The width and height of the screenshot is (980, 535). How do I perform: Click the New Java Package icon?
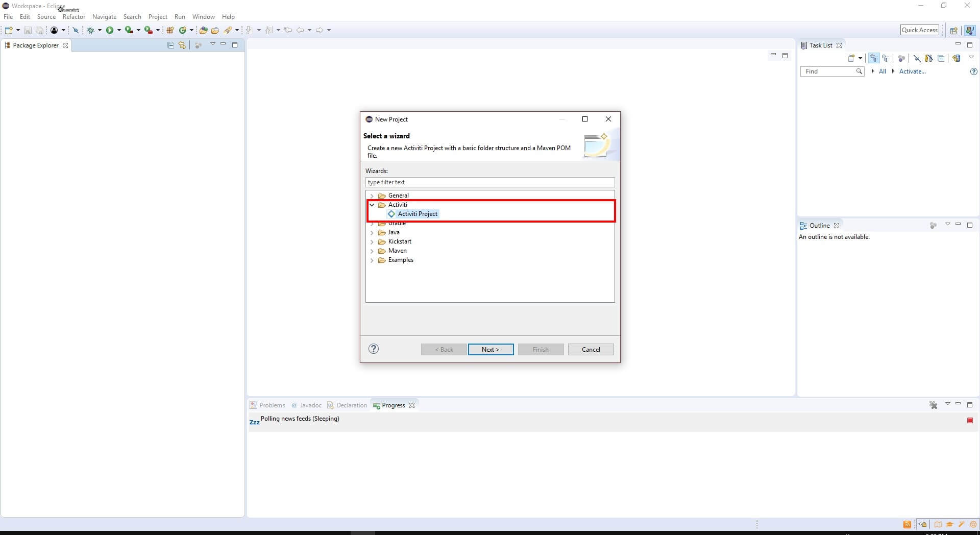click(x=170, y=30)
